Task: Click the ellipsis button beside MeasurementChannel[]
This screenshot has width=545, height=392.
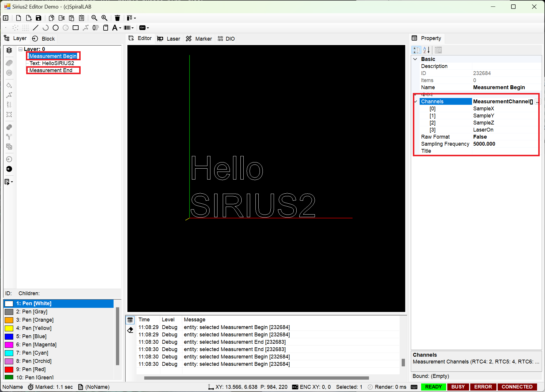Action: 537,102
